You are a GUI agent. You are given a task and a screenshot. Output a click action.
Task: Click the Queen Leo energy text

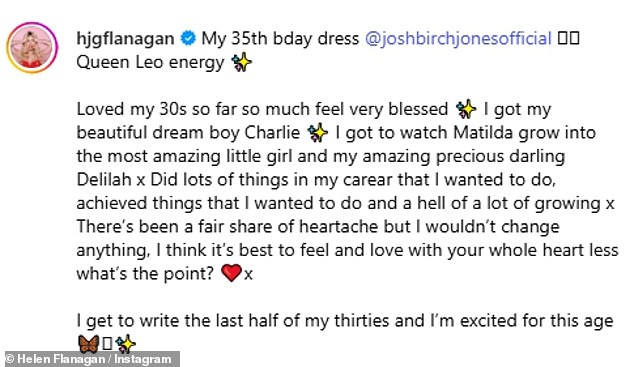(150, 63)
